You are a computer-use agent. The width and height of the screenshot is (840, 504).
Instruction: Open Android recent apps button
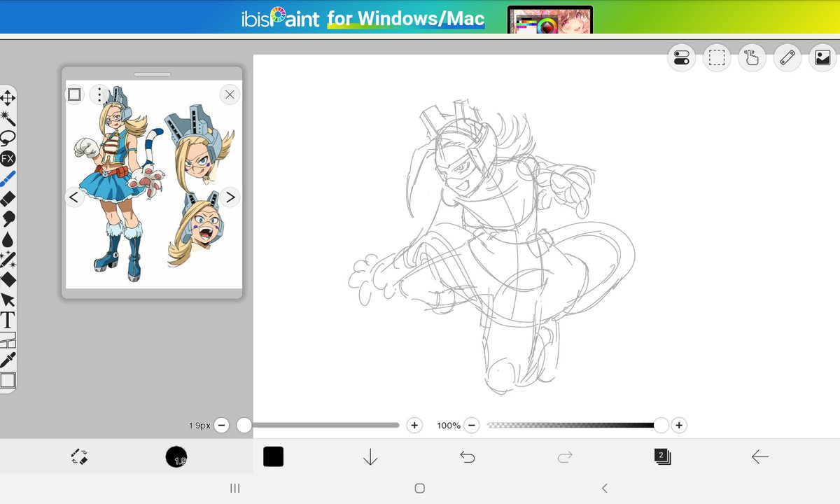[x=235, y=489]
